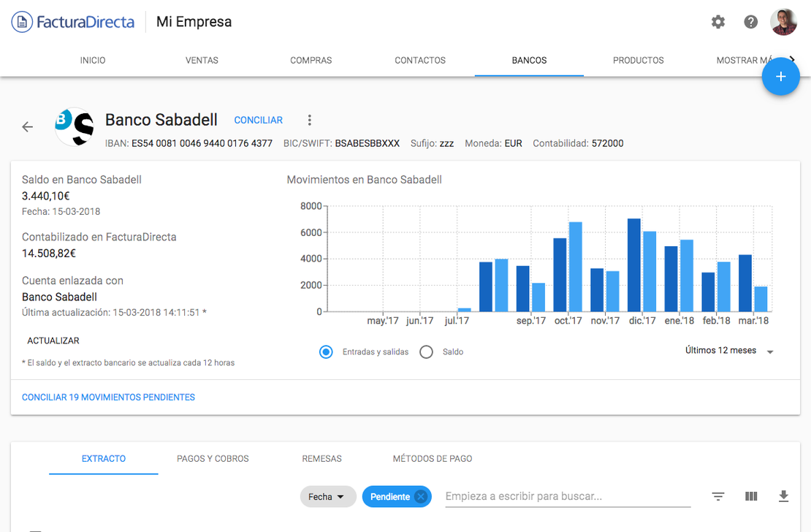Click the accounted amount 14.508,82€
Screen dimensions: 811x532
pyautogui.click(x=49, y=254)
